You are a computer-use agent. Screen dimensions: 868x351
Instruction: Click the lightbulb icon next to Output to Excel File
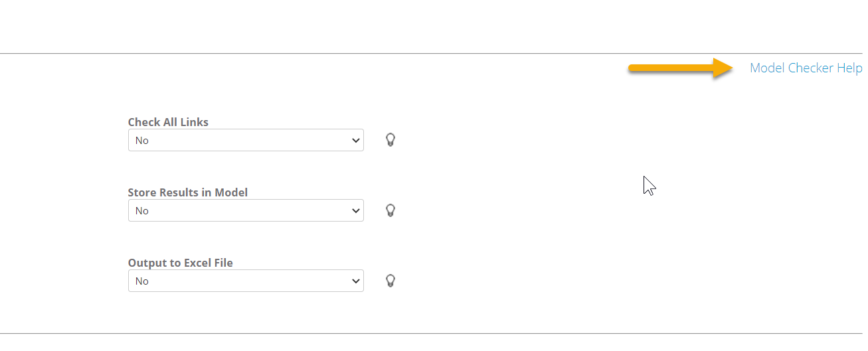[391, 281]
